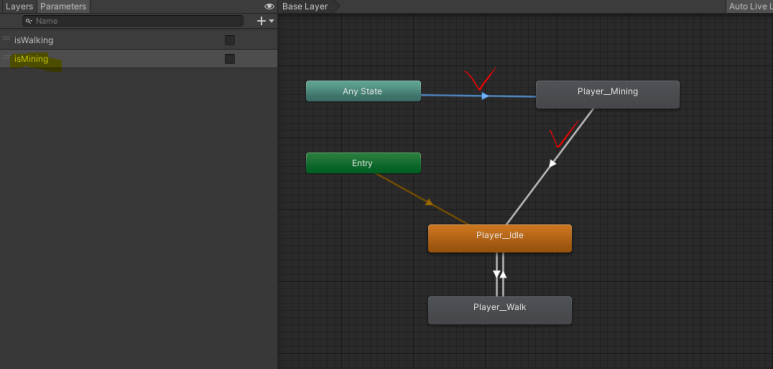
Task: Select the Player_Mining state node
Action: (608, 94)
